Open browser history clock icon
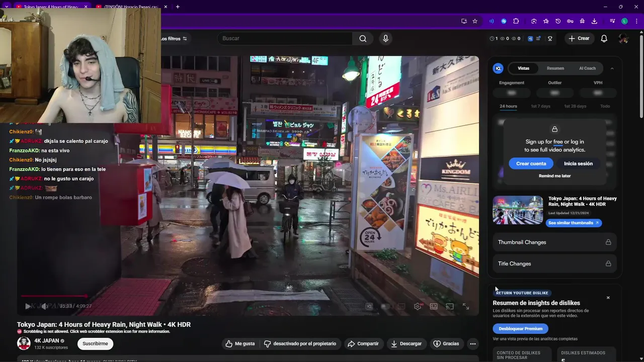Screen dimensions: 644x362 558,21
